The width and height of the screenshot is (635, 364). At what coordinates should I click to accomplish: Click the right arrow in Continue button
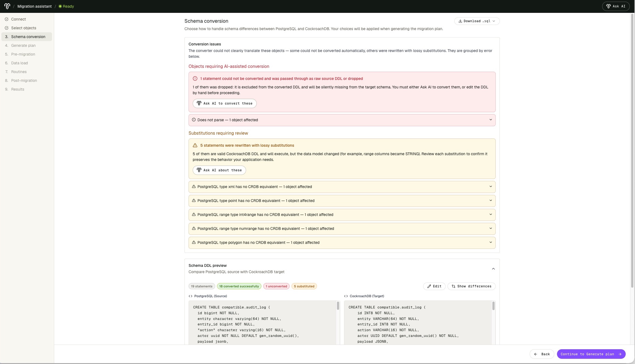[620, 354]
